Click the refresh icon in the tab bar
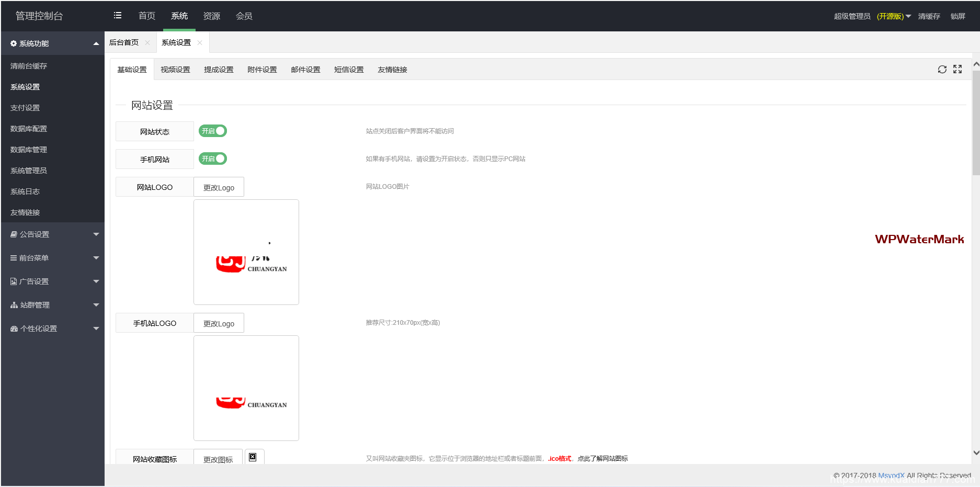This screenshot has width=980, height=487. pos(942,70)
